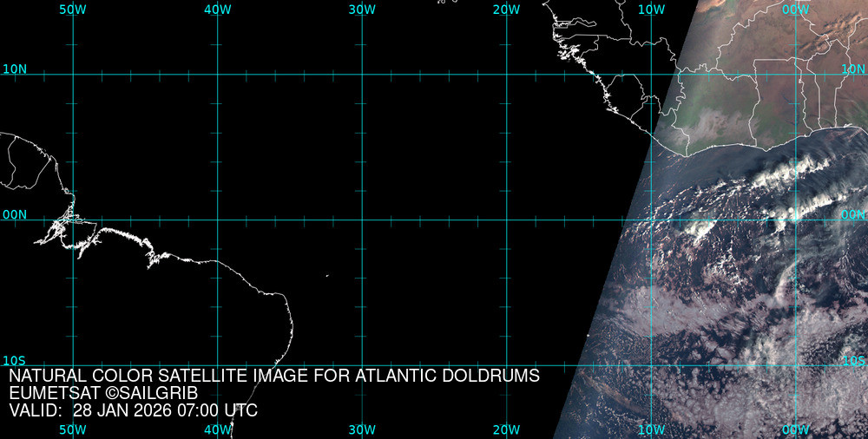The image size is (868, 439).
Task: Click the left-edge 10S latitude label
Action: point(15,360)
